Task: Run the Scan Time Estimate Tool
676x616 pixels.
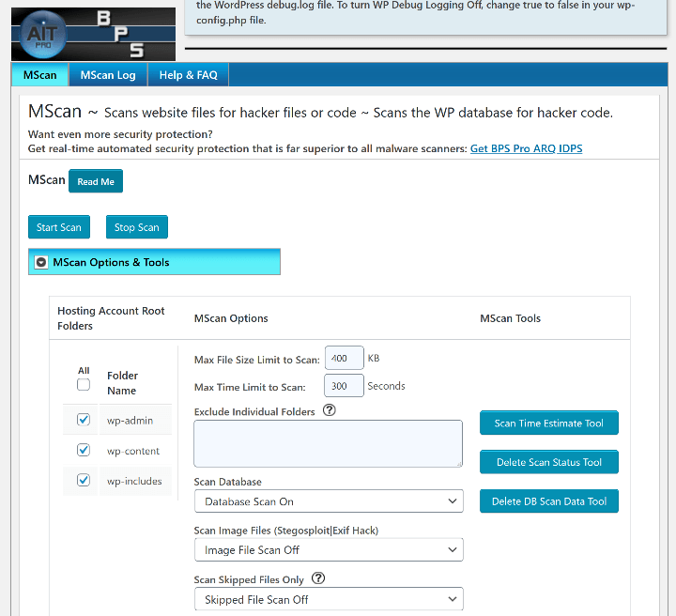Action: tap(549, 423)
